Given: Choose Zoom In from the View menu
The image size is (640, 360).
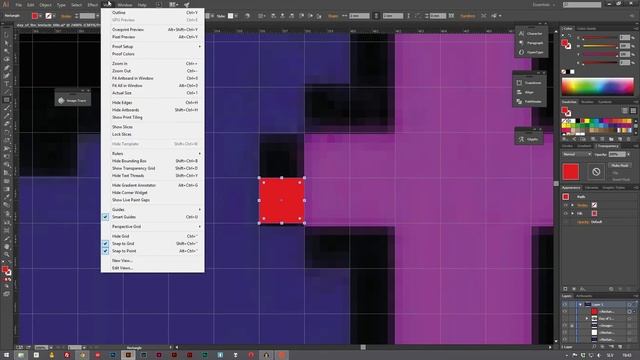Looking at the screenshot, I should point(153,64).
